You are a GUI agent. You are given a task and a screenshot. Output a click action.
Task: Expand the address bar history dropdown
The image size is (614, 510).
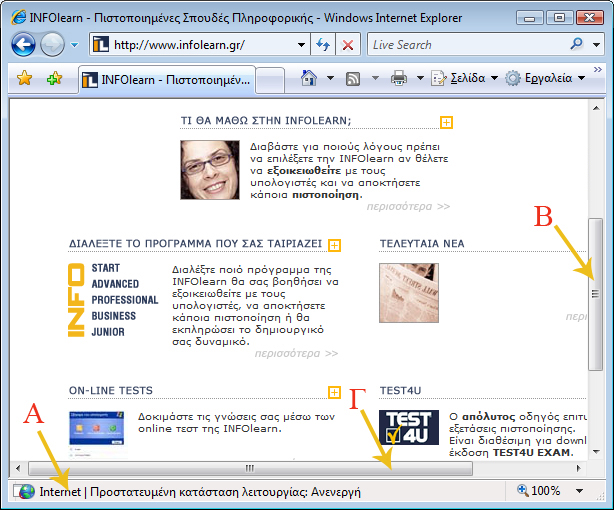pyautogui.click(x=302, y=45)
